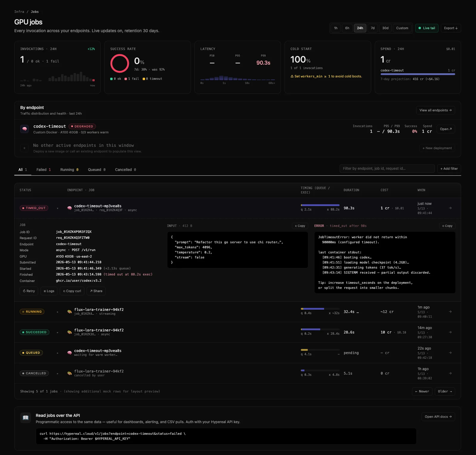Select the 30d time range
The width and height of the screenshot is (476, 455).
pos(385,28)
